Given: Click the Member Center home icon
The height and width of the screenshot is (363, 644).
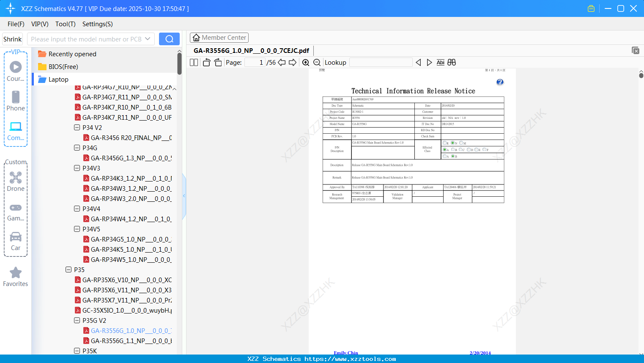Looking at the screenshot, I should 196,38.
